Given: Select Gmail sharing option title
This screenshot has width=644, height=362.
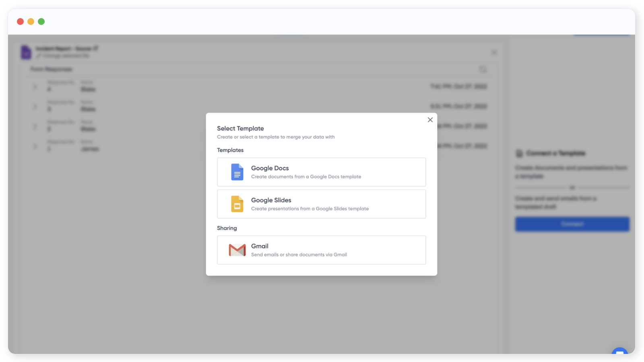Looking at the screenshot, I should [260, 246].
